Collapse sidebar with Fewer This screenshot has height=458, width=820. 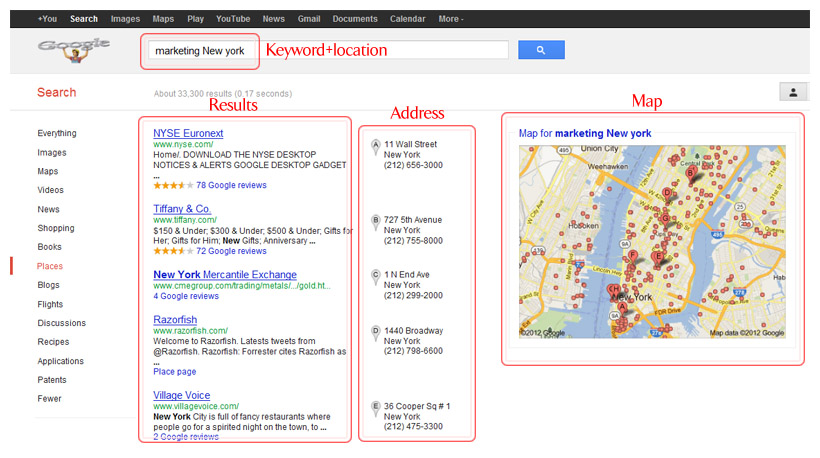point(49,399)
